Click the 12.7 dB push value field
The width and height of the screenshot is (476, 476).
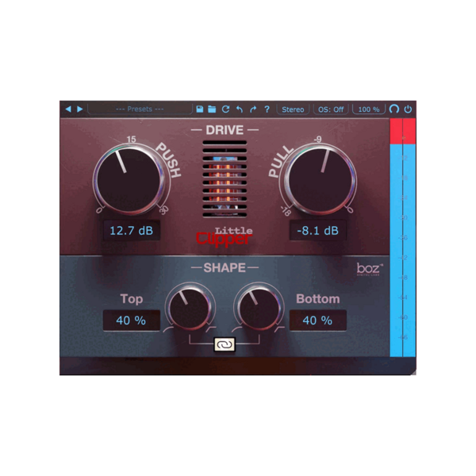coord(132,231)
